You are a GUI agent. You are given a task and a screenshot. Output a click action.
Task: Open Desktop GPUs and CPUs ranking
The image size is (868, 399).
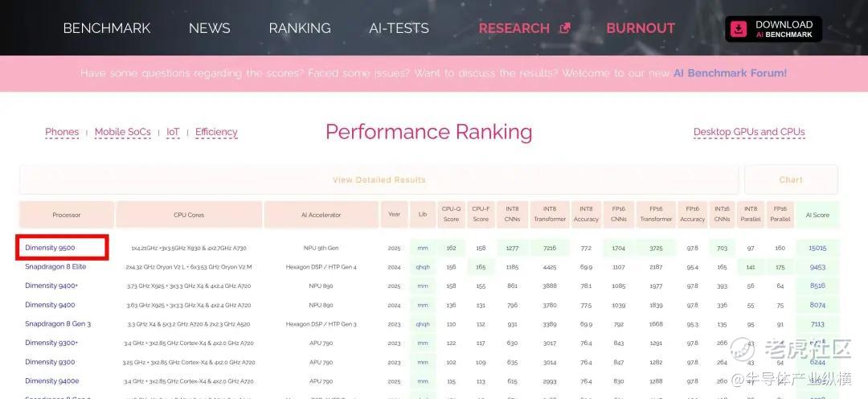pos(749,132)
